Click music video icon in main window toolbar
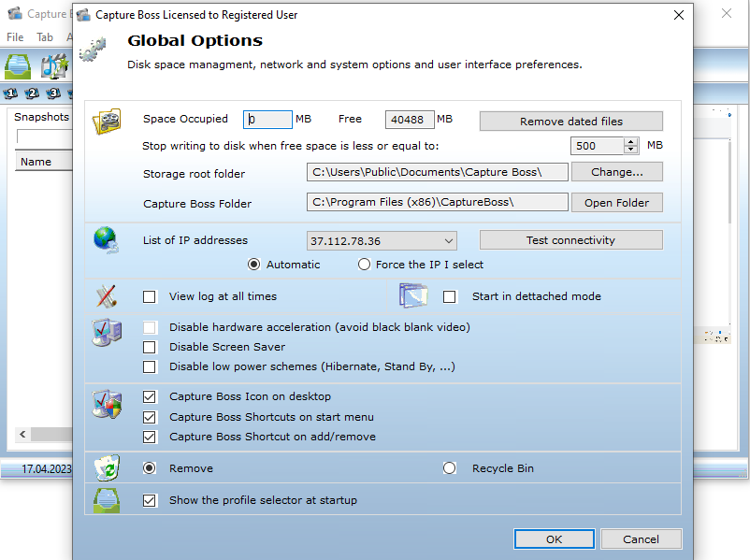This screenshot has width=750, height=560. coord(54,66)
